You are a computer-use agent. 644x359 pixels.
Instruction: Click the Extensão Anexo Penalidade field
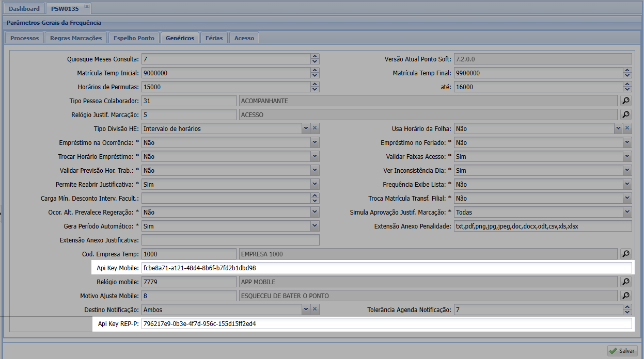543,226
